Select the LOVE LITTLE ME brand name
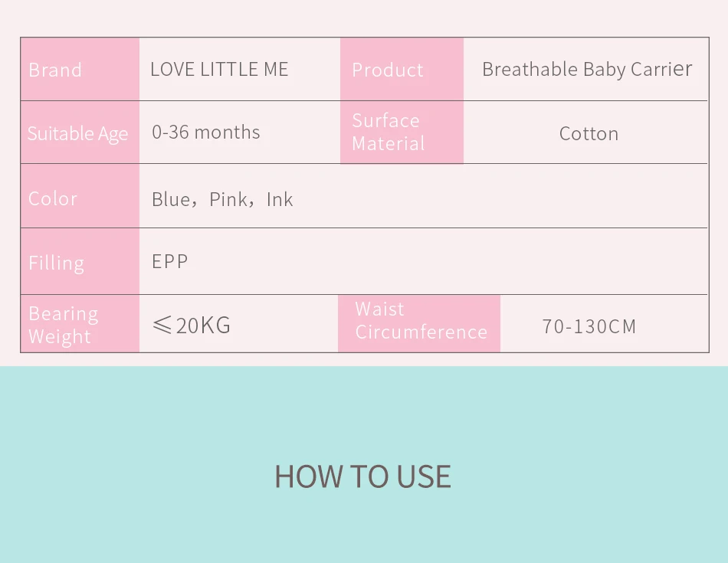This screenshot has height=563, width=728. [219, 70]
